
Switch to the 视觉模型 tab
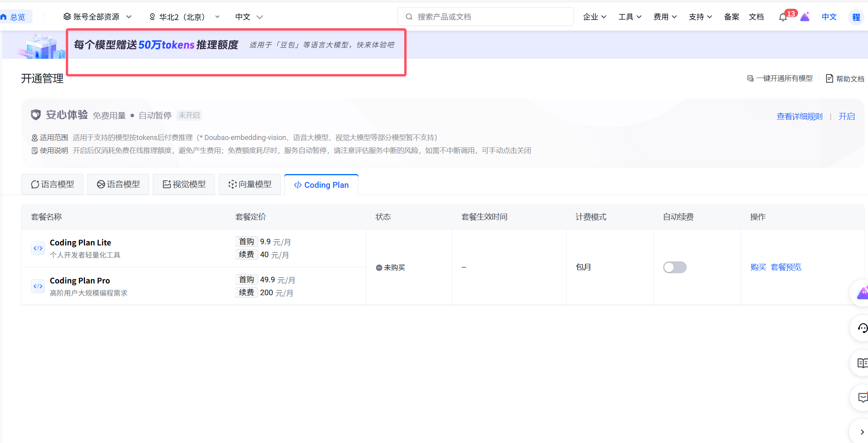pyautogui.click(x=184, y=184)
